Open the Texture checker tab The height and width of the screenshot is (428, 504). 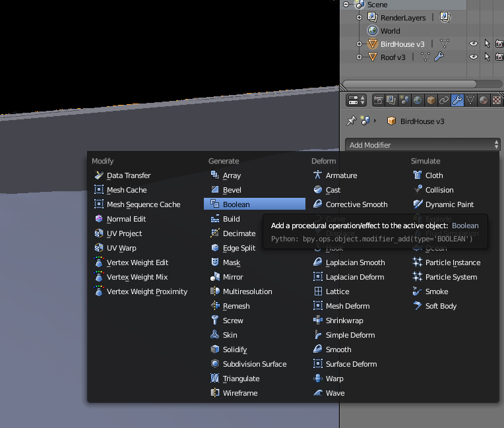tap(497, 100)
